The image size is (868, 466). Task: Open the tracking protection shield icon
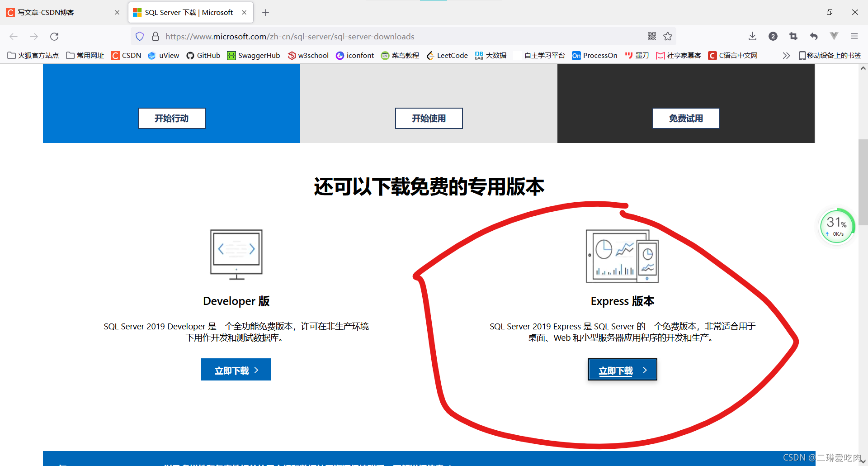tap(140, 36)
